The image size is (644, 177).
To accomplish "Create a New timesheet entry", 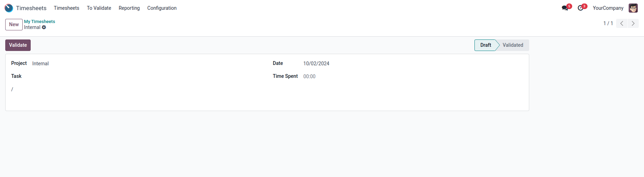I will [14, 24].
